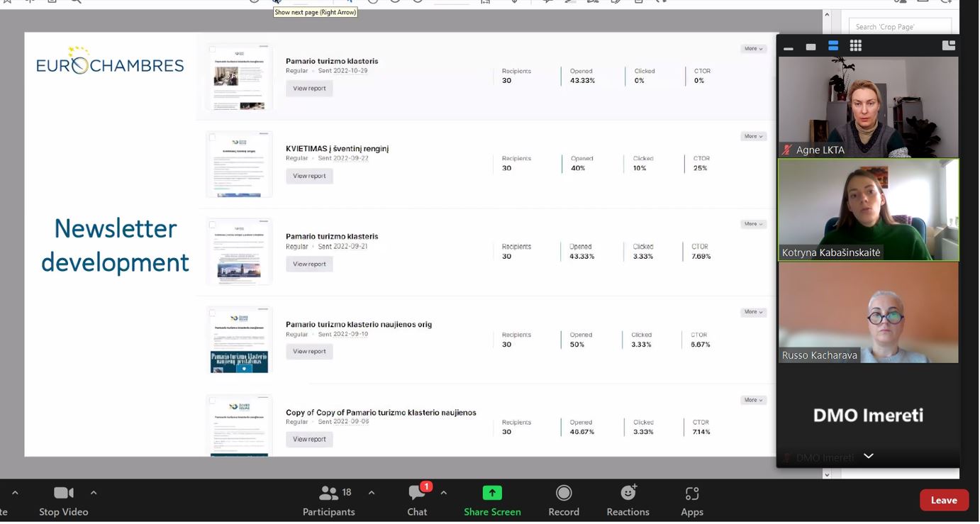Image resolution: width=980 pixels, height=524 pixels.
Task: Open More dropdown for 2022-10-29 newsletter
Action: (x=753, y=49)
